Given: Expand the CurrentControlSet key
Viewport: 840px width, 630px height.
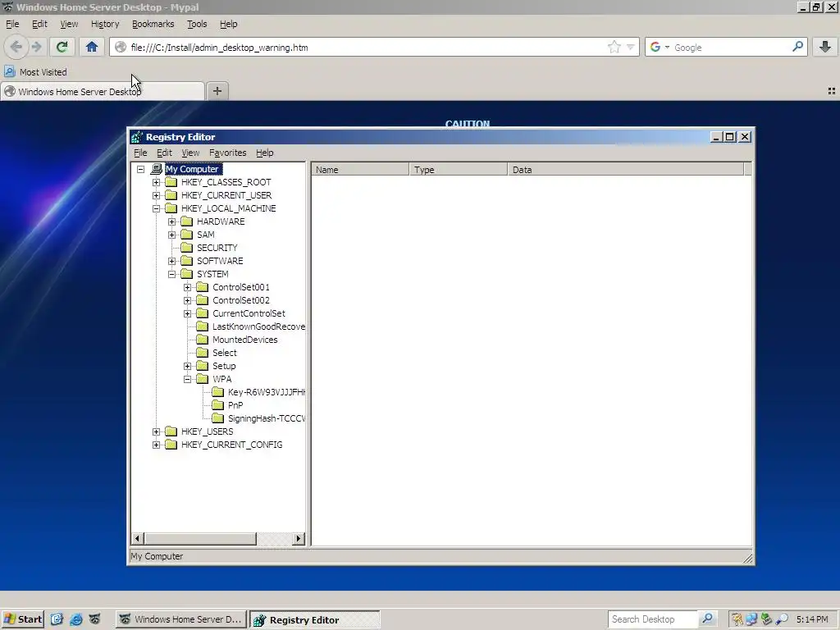Looking at the screenshot, I should [187, 313].
